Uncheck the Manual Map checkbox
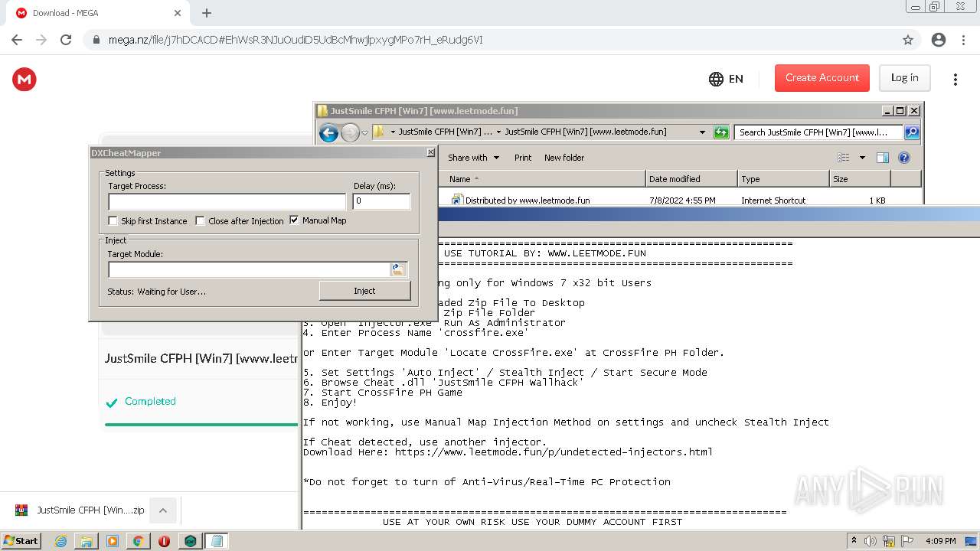The width and height of the screenshot is (980, 551). [x=294, y=220]
